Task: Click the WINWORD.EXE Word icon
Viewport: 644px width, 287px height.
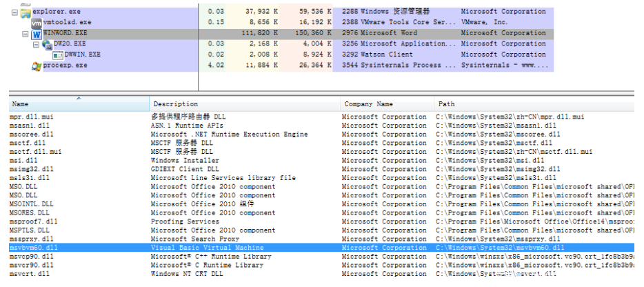Action: 36,33
